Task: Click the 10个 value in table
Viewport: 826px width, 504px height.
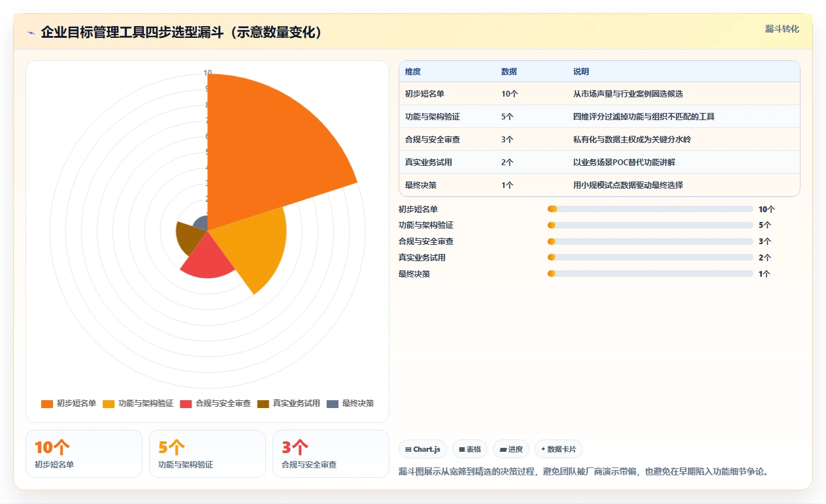Action: [x=510, y=94]
